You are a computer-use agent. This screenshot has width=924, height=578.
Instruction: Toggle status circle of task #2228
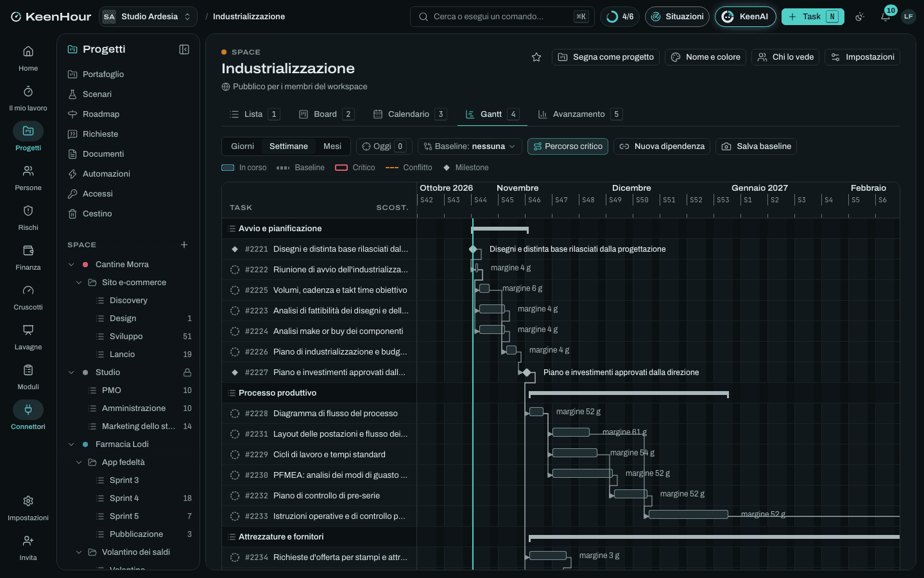point(235,414)
